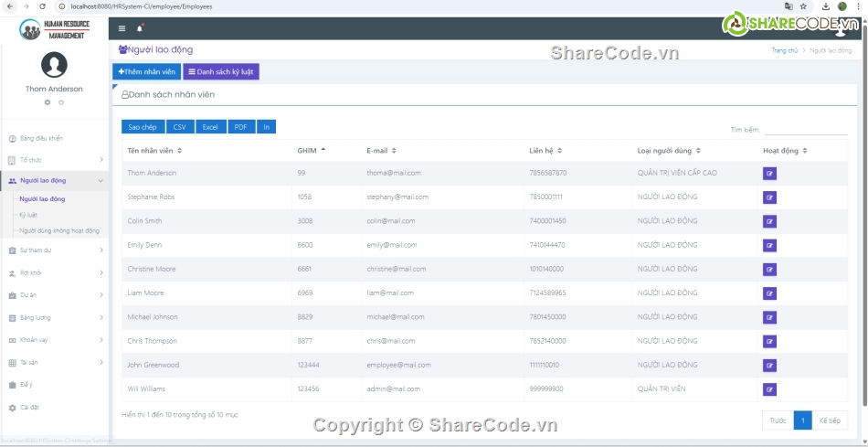
Task: Click the Human Resource Management logo
Action: [x=54, y=29]
